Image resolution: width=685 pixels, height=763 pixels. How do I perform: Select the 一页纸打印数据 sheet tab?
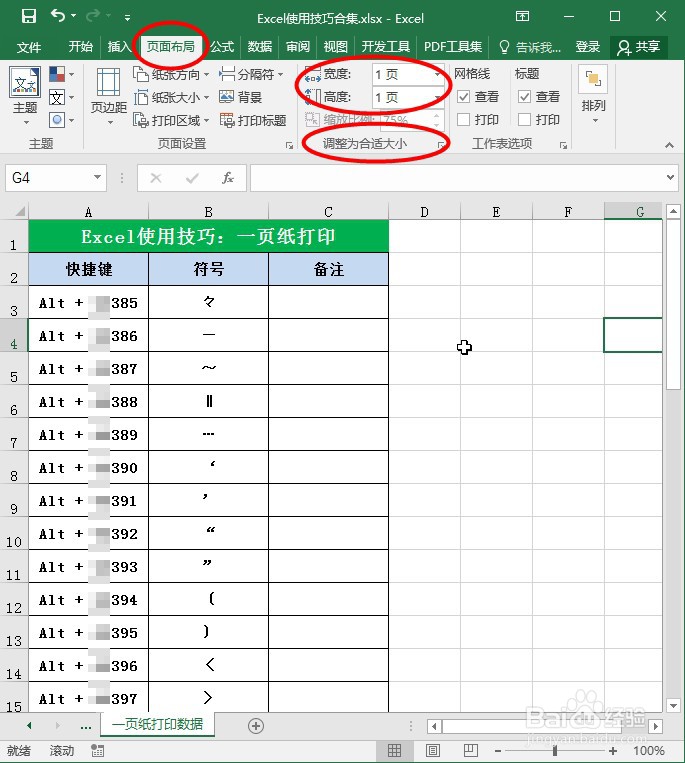click(158, 725)
